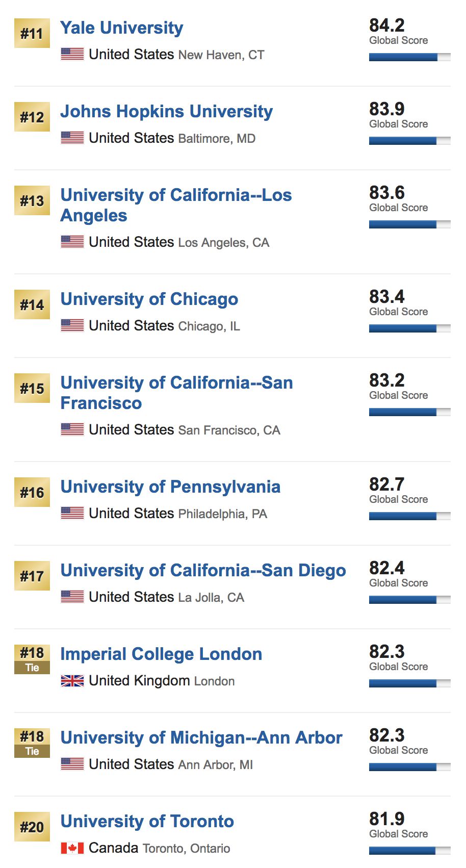Viewport: 466px width, 868px height.
Task: Click the 81.9 Global Score value
Action: [387, 819]
